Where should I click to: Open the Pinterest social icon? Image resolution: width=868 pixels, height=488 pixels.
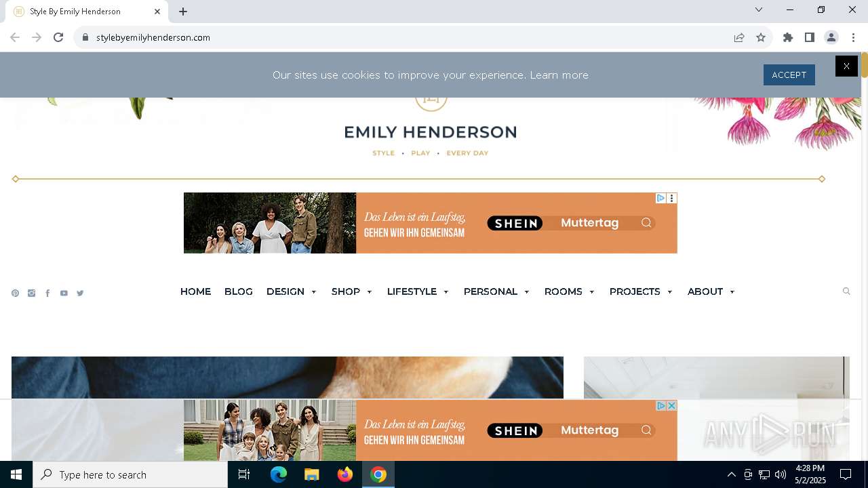click(15, 293)
